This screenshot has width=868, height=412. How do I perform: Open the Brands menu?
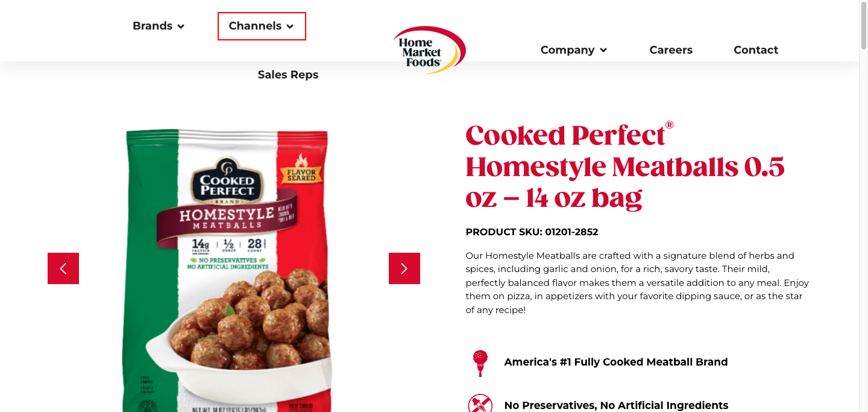tap(159, 26)
